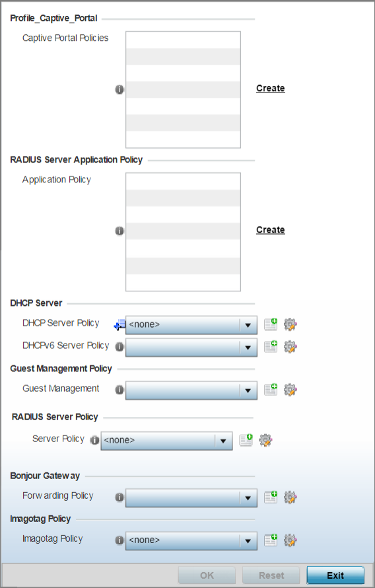Click create icon for DHCPv6 Server Policy

[271, 347]
